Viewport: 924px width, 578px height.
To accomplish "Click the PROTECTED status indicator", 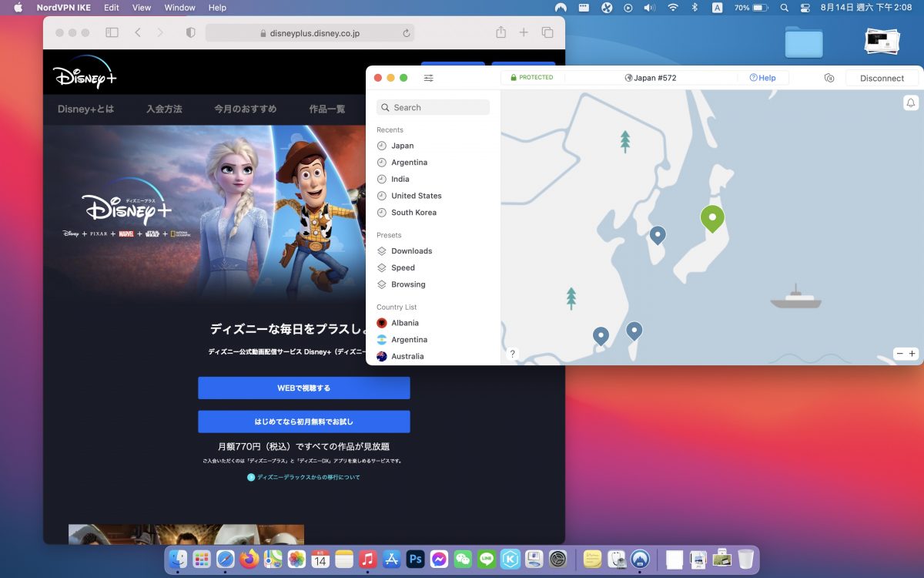I will [x=532, y=78].
